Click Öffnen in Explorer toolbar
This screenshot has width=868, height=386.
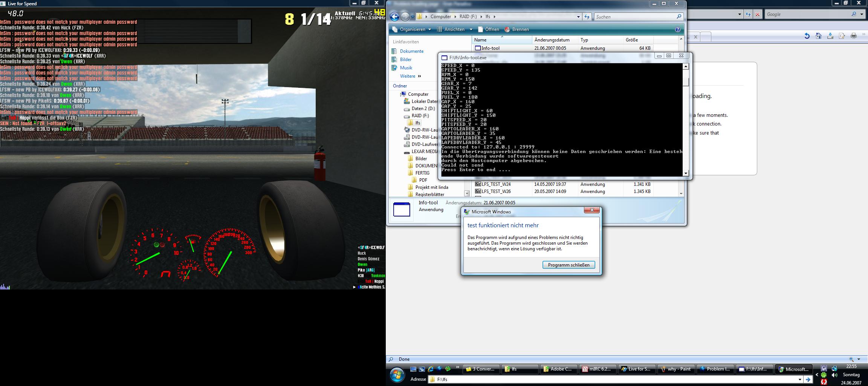tap(488, 29)
